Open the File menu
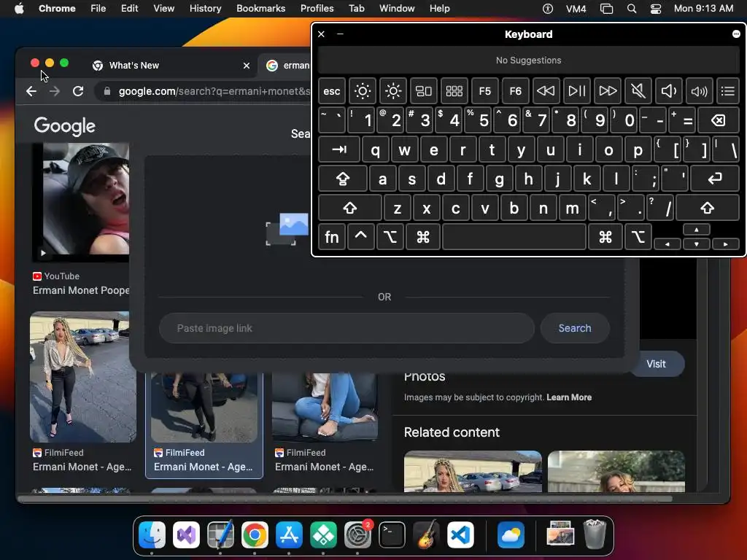 (x=98, y=8)
